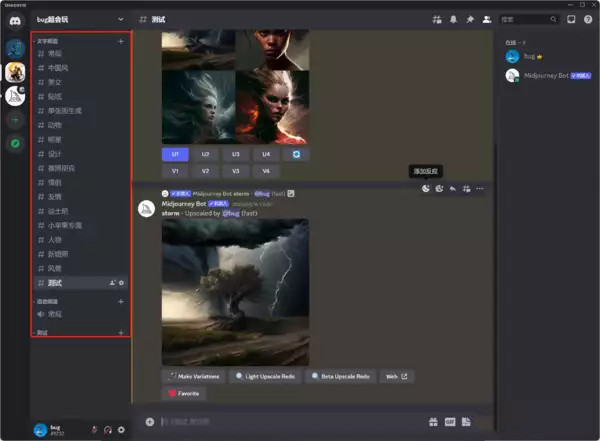Select the 动物 channel
This screenshot has width=600, height=441.
click(80, 125)
